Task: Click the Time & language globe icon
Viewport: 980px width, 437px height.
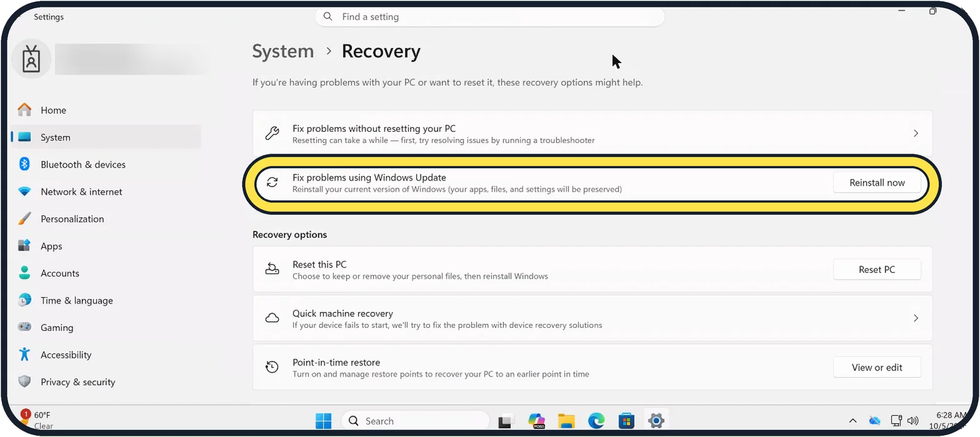Action: pos(24,300)
